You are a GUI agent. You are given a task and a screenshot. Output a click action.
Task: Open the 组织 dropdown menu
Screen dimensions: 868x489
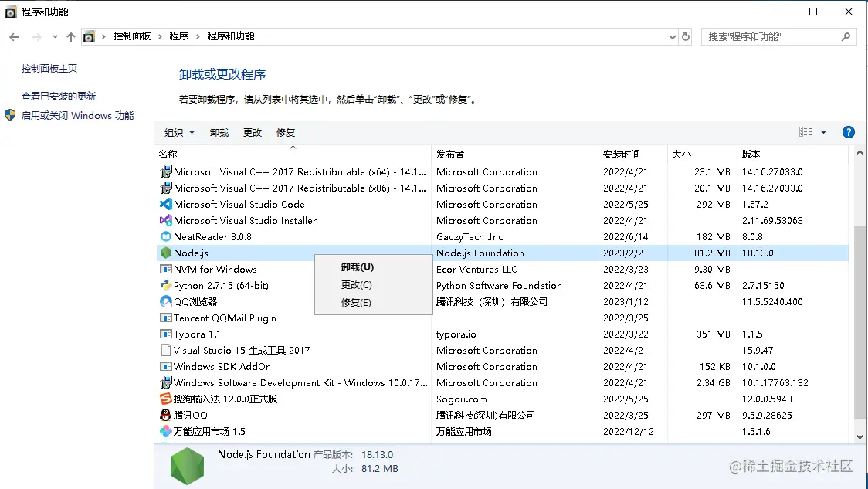click(x=179, y=132)
